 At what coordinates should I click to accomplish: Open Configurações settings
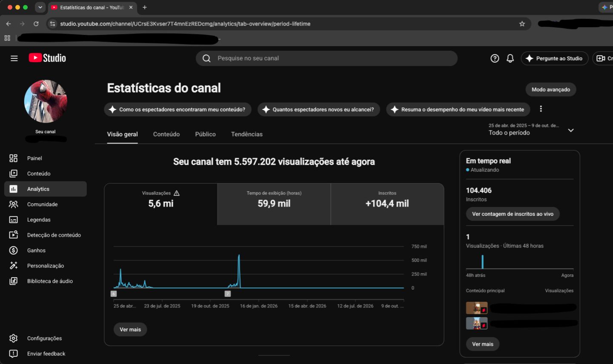pos(46,338)
